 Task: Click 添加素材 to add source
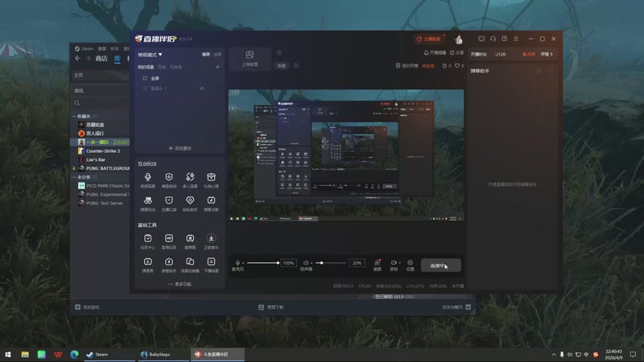coord(180,148)
